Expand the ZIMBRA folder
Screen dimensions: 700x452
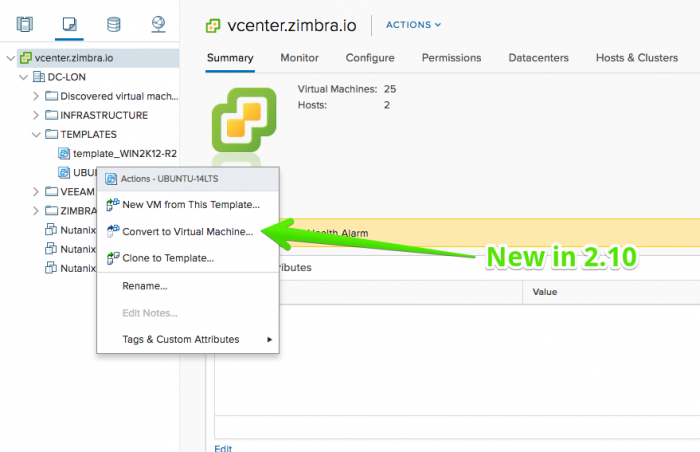[36, 210]
